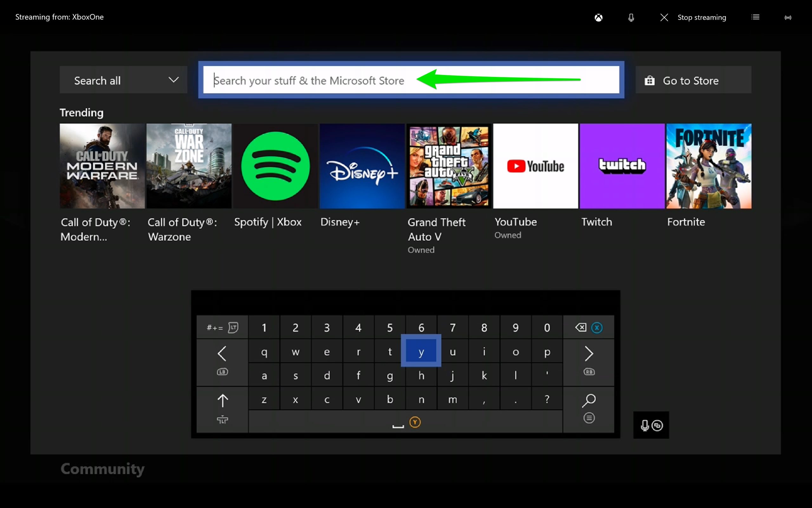Focus the Microsoft Store search field
This screenshot has width=812, height=508.
tap(411, 80)
